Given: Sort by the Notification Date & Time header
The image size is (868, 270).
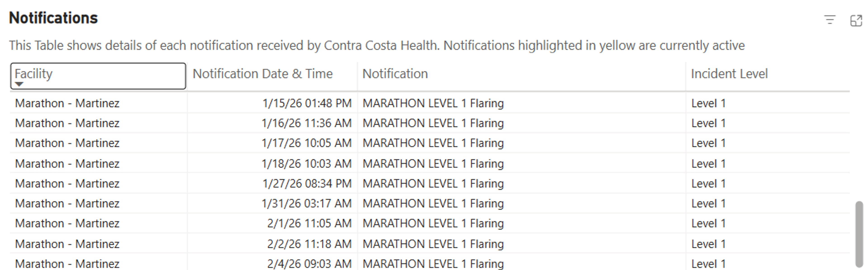Looking at the screenshot, I should [262, 74].
